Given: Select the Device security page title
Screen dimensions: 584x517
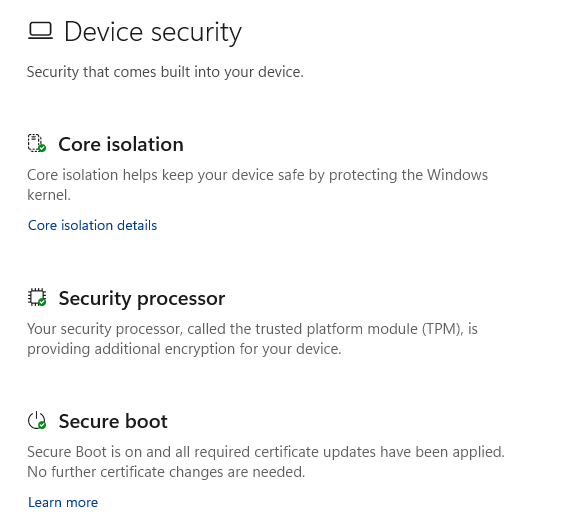Looking at the screenshot, I should [153, 32].
